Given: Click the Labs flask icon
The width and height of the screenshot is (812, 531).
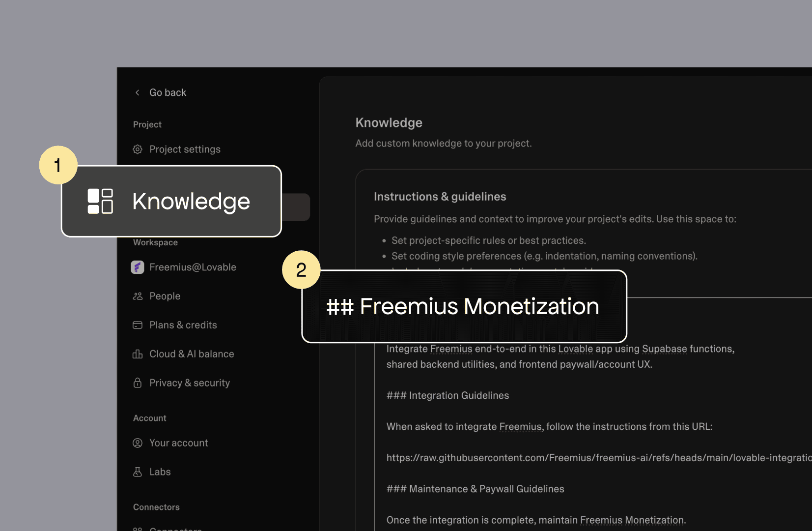Looking at the screenshot, I should pyautogui.click(x=138, y=472).
